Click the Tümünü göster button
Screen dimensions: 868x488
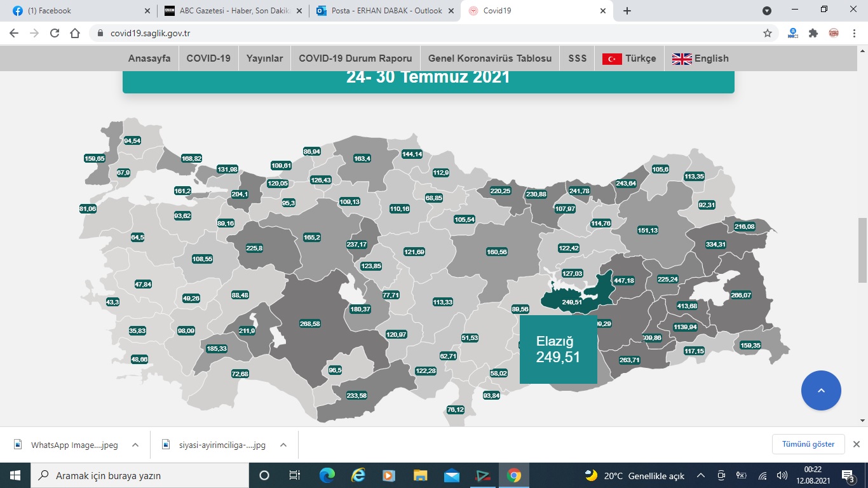click(808, 444)
